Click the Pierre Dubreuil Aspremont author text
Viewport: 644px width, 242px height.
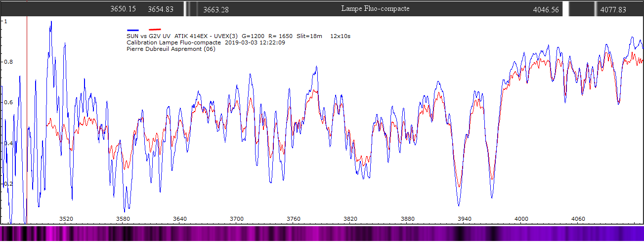171,49
